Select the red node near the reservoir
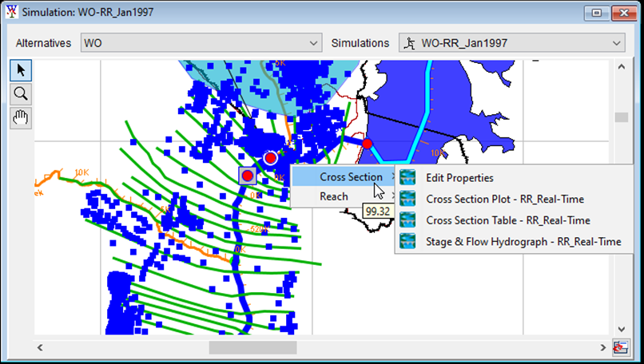 (368, 144)
